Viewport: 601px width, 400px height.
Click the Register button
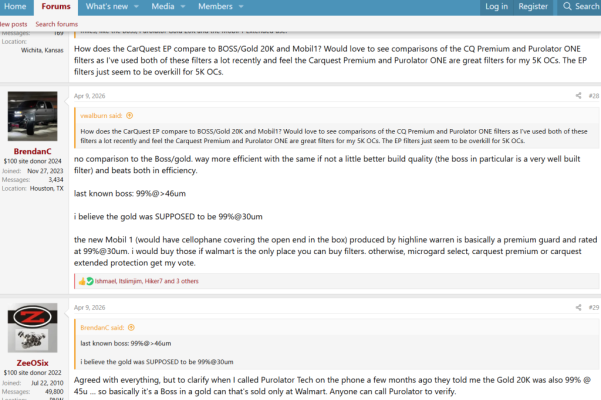(x=533, y=7)
